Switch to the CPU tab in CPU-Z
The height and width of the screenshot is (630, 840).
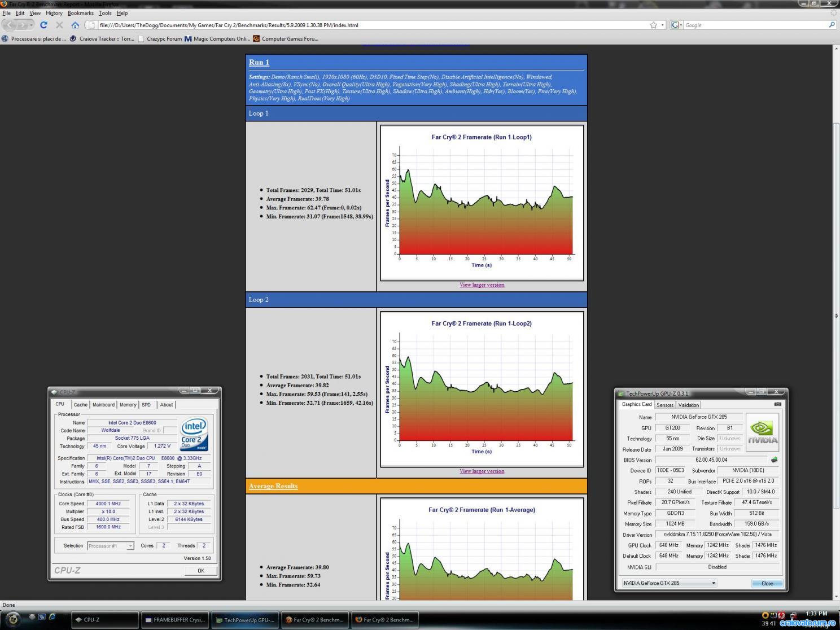pos(60,404)
